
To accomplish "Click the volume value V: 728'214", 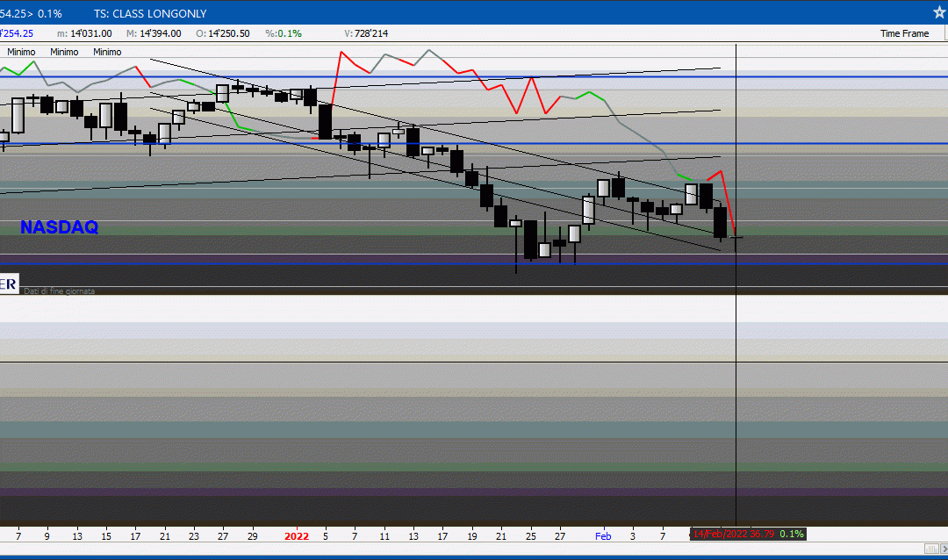I will point(366,33).
